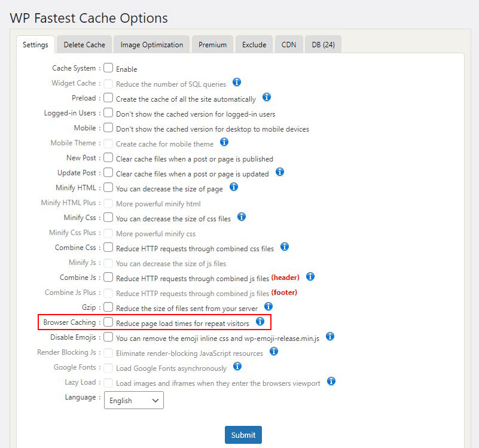The image size is (479, 448).
Task: Tick the Disable Emojis checkbox
Action: click(108, 337)
